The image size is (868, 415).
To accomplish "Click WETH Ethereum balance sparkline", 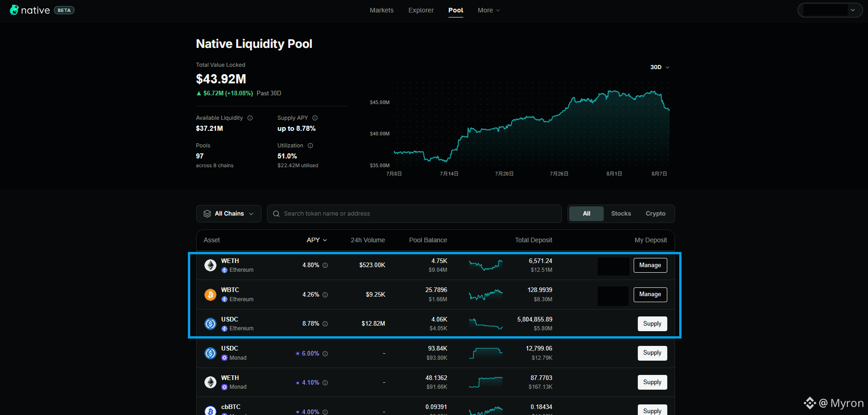I will pos(485,265).
